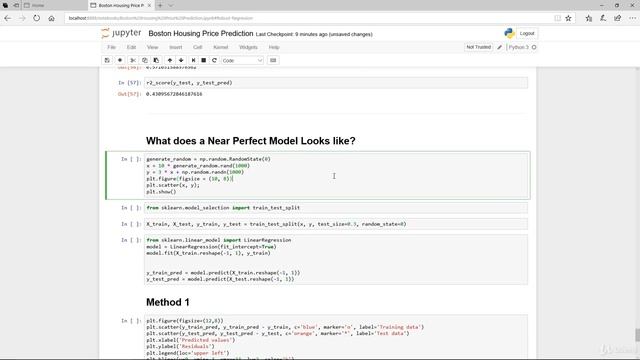The width and height of the screenshot is (640, 360).
Task: Click the train_test_split import cell
Action: [336, 208]
